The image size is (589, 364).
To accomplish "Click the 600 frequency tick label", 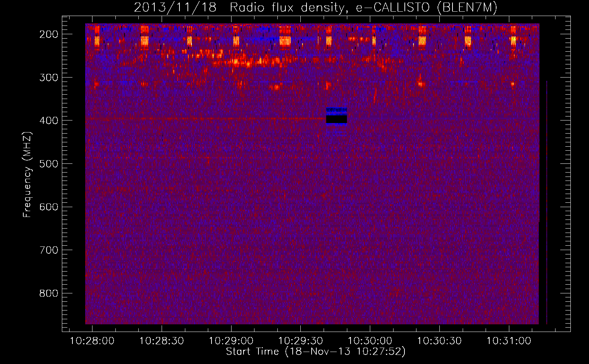I will [x=49, y=207].
